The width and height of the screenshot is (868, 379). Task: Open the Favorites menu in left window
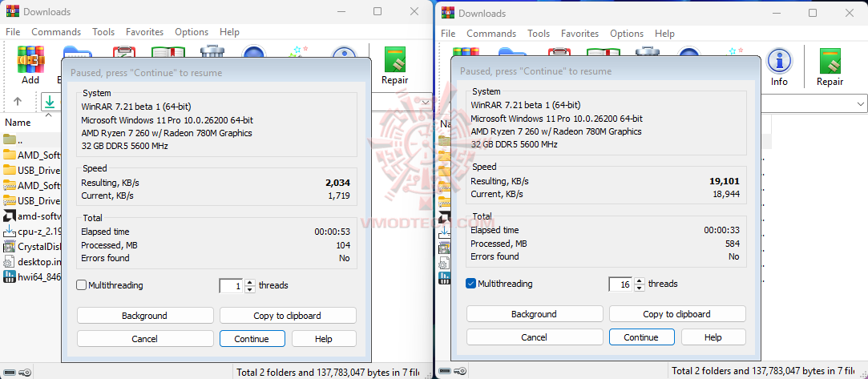(144, 32)
